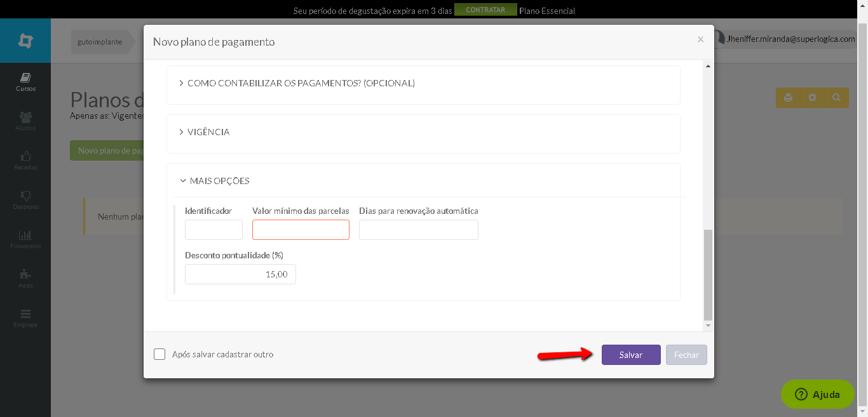The height and width of the screenshot is (417, 868).
Task: Open the Receitas sidebar section
Action: coord(25,161)
